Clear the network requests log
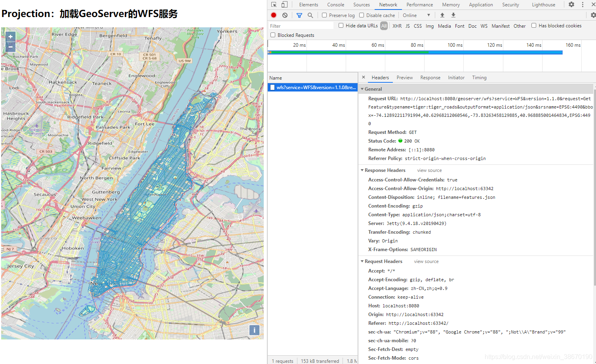Screen dimensions: 596x364 pyautogui.click(x=285, y=15)
